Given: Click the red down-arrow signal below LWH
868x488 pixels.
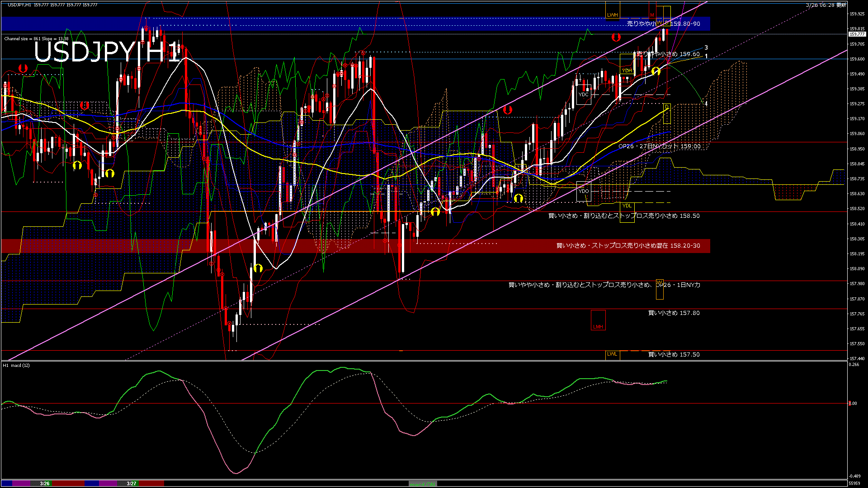Looking at the screenshot, I should 616,38.
